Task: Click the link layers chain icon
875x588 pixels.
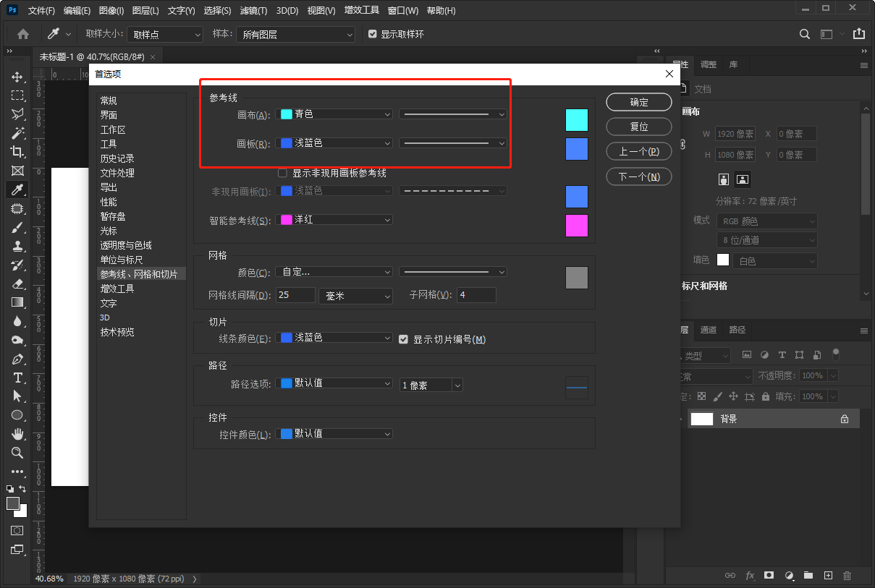Action: tap(730, 576)
